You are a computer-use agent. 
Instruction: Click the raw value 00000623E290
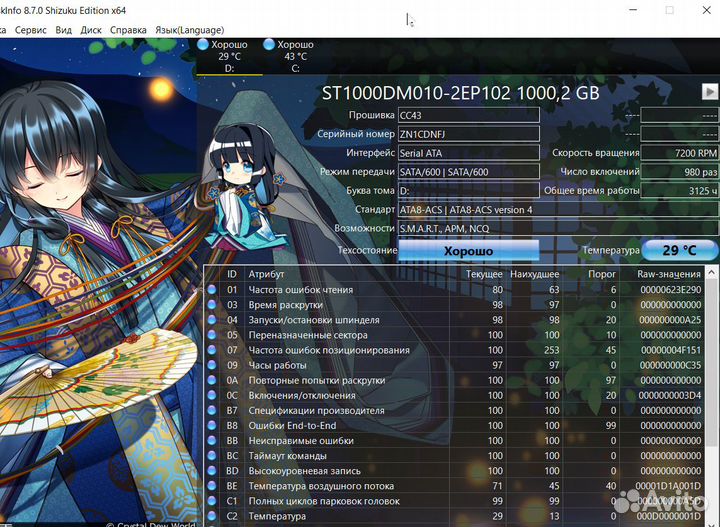pyautogui.click(x=671, y=290)
